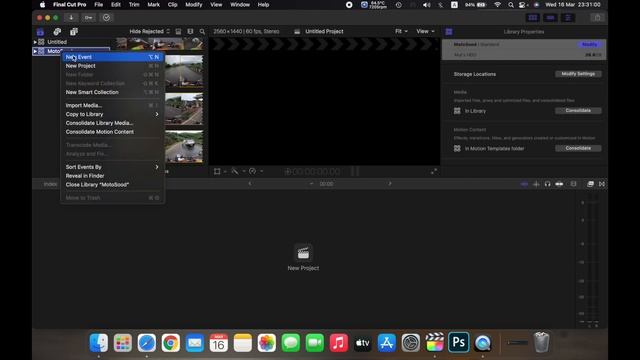The image size is (640, 360).
Task: Open the viewer View options dropdown
Action: click(425, 31)
